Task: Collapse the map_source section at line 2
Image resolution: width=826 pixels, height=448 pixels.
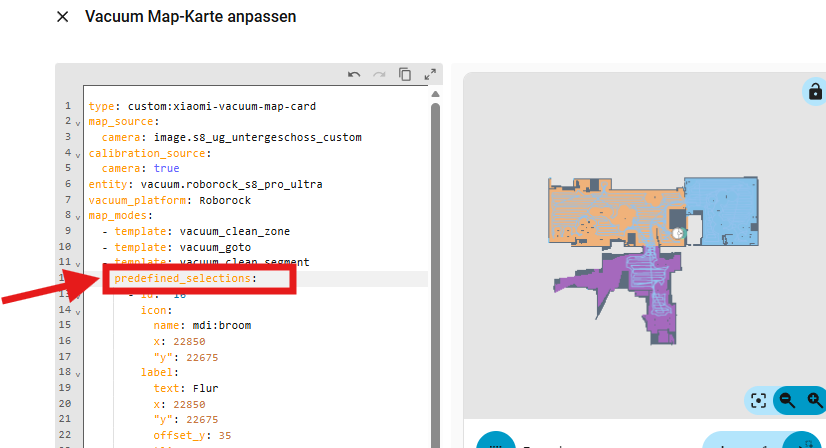Action: pyautogui.click(x=78, y=122)
